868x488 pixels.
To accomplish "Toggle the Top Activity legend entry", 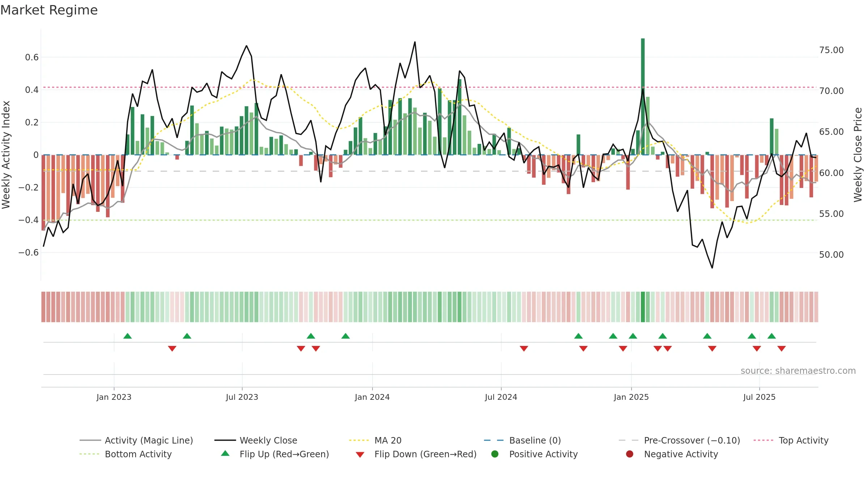I will [791, 440].
